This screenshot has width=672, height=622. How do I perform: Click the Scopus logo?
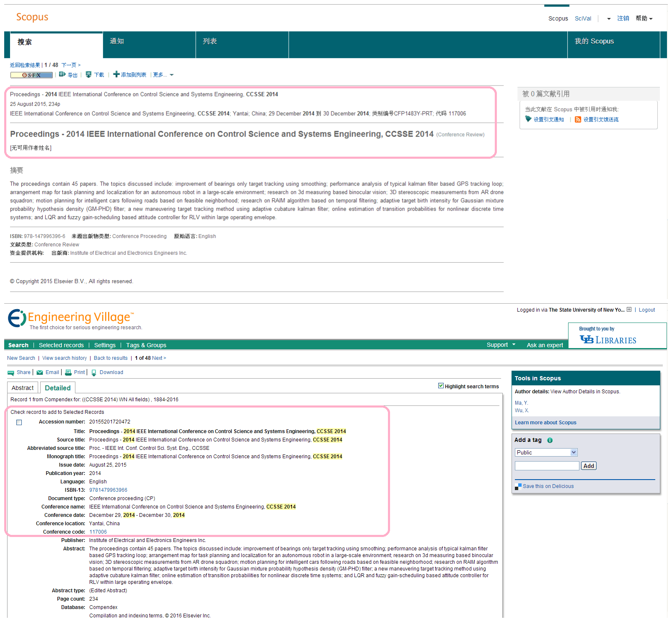click(x=32, y=17)
